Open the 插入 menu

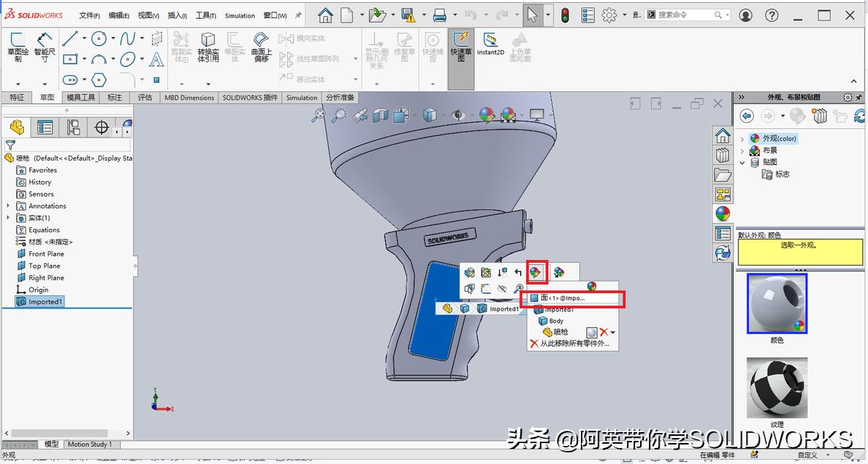pos(176,14)
